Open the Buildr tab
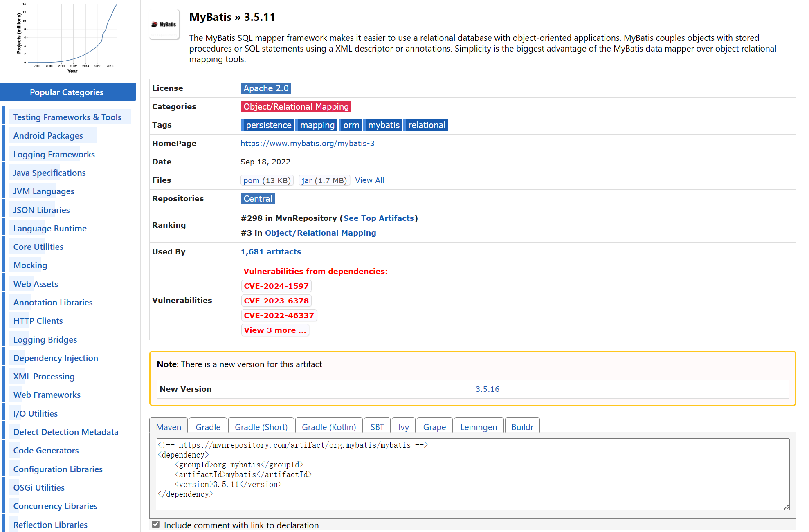The width and height of the screenshot is (809, 532). point(522,427)
